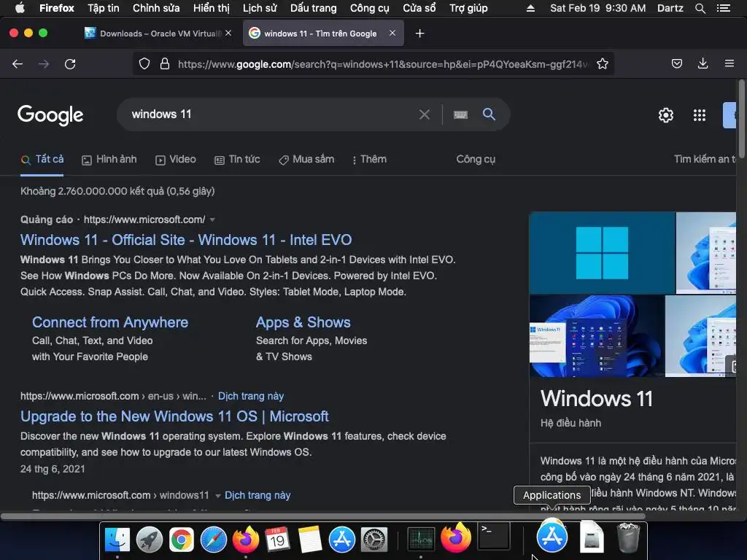Close the windows 11 Google tab
The image size is (747, 560).
[x=392, y=34]
